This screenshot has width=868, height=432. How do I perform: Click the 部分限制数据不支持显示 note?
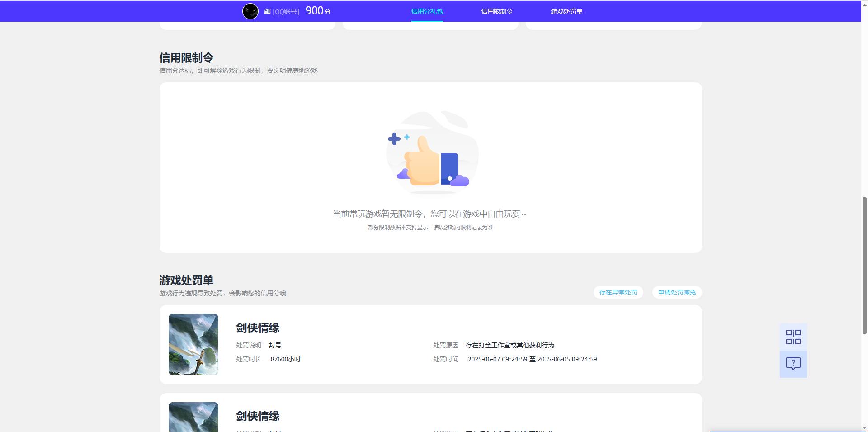pos(430,228)
